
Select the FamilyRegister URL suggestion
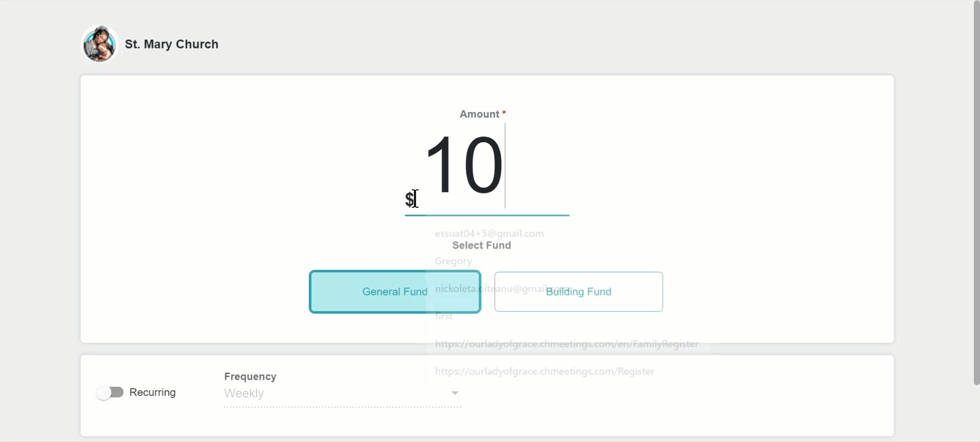567,344
